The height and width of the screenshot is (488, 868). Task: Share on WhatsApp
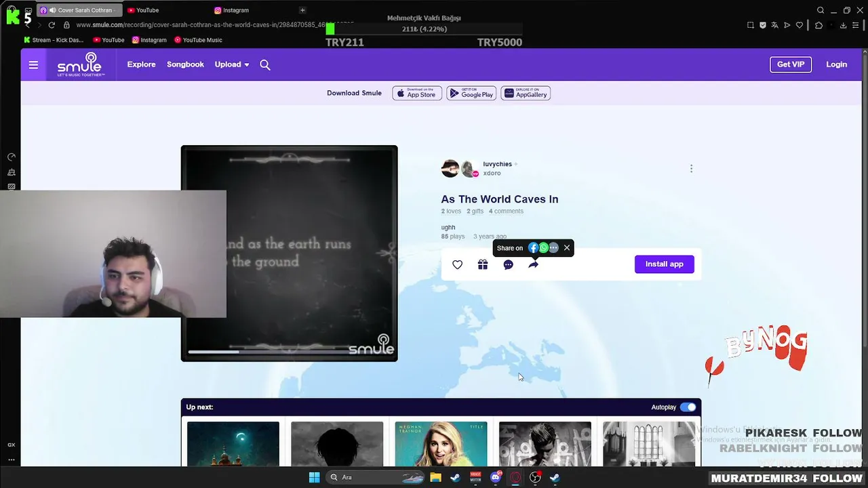(543, 248)
